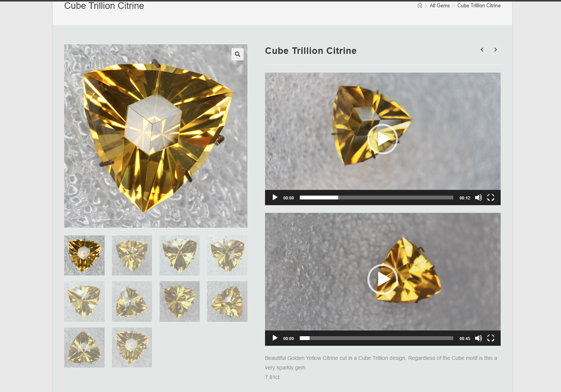Click the product title heading Cube Trillion Citrine
Screen dimensions: 561x392
[311, 51]
